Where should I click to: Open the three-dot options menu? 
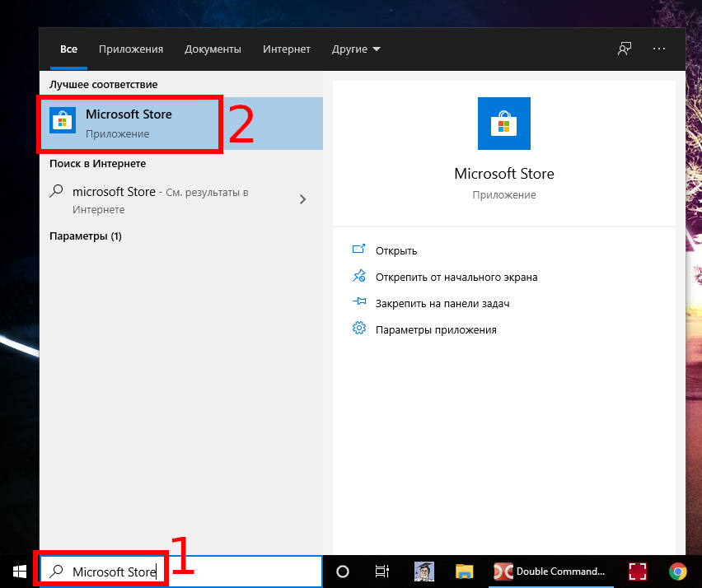pos(658,49)
